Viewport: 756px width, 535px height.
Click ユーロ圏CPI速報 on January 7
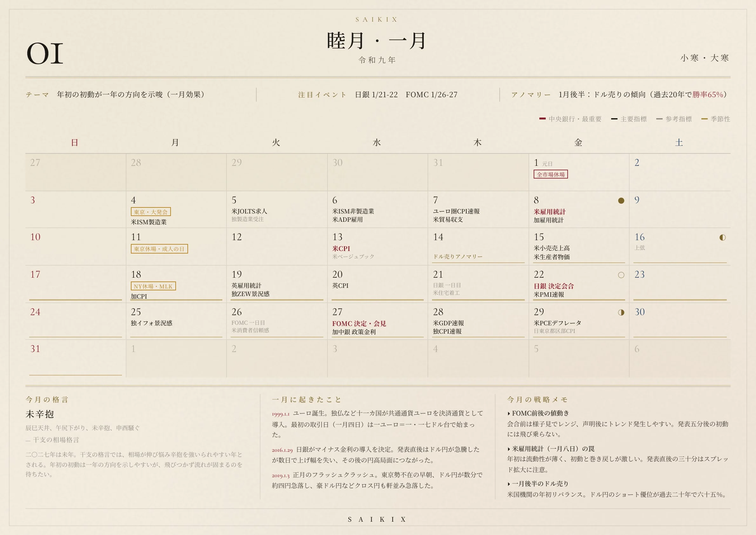(x=456, y=211)
